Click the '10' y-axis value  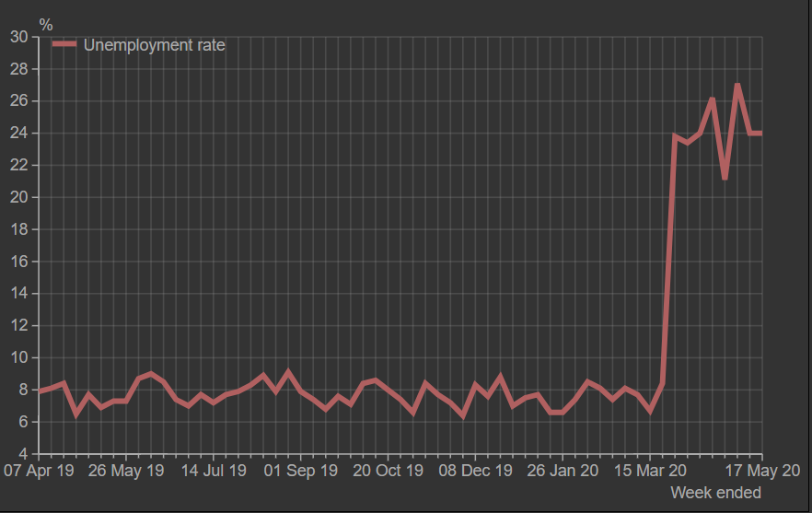point(19,358)
